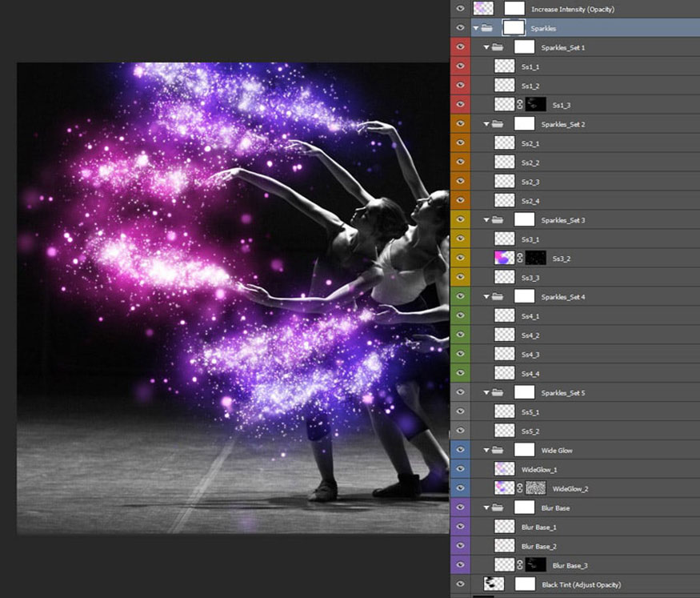Collapse the Sparkles_Set 2 group
The height and width of the screenshot is (598, 700).
(486, 124)
